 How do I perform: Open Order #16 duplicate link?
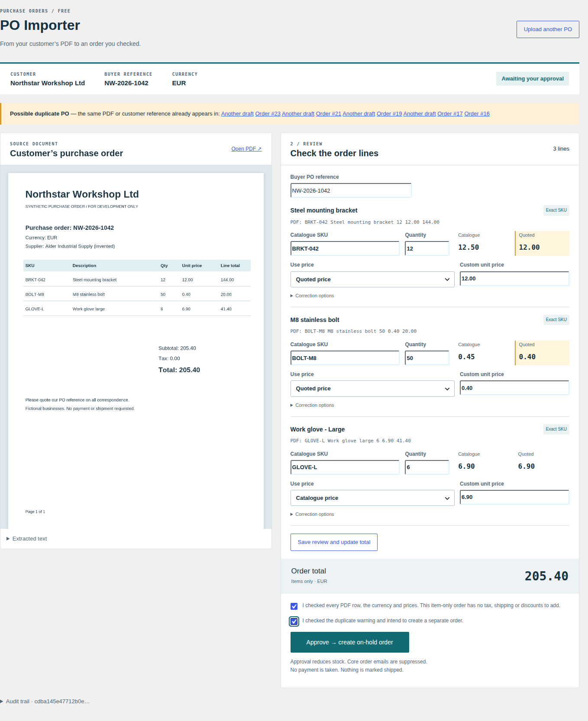(x=477, y=114)
